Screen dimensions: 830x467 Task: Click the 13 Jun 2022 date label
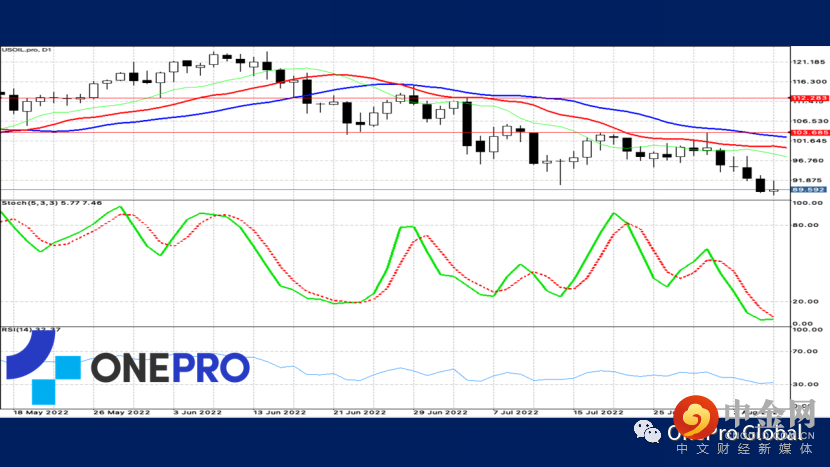coord(279,412)
